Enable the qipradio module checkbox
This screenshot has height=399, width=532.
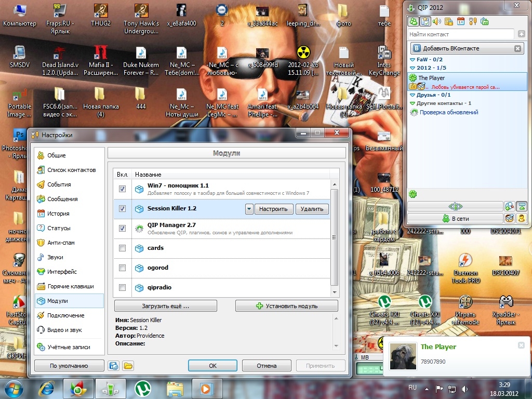pos(122,287)
